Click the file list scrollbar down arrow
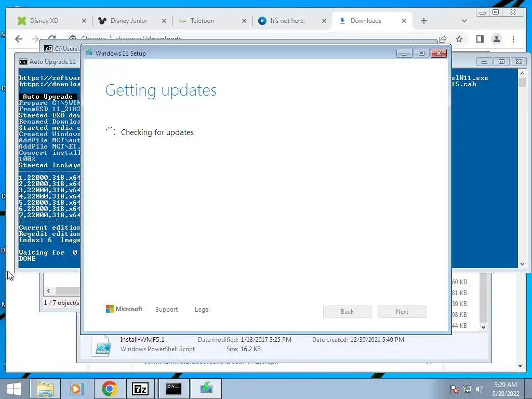This screenshot has width=532, height=399. pos(483,327)
